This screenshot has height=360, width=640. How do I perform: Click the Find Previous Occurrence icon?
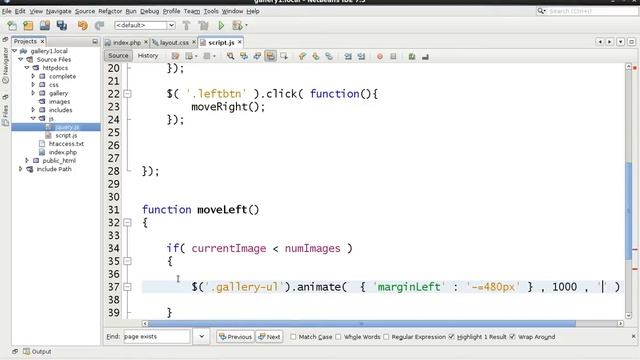click(244, 56)
